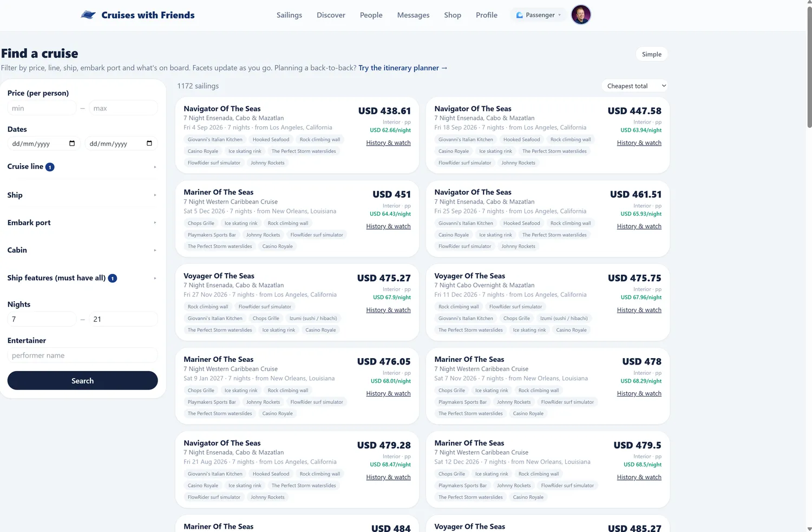This screenshot has width=812, height=532.
Task: Click Hooked Seafood tag on USD 447.58 card
Action: (522, 140)
